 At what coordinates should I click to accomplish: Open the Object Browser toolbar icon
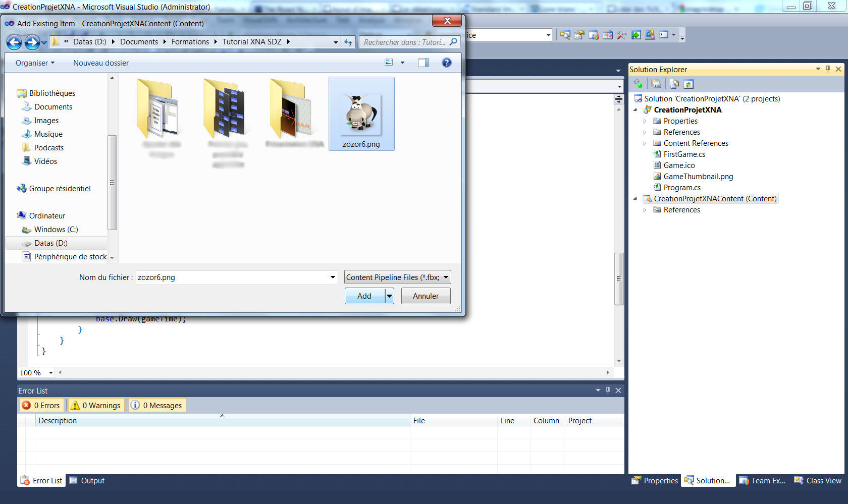[608, 35]
